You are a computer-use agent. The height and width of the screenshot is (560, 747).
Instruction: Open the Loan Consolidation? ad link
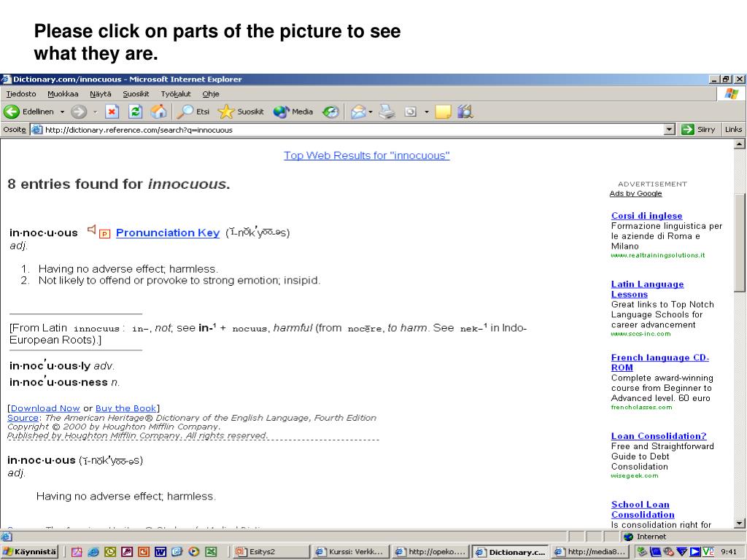(x=659, y=436)
